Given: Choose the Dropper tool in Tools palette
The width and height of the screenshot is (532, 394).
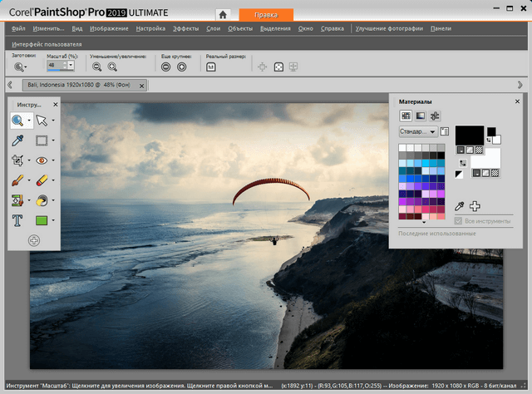Looking at the screenshot, I should (17, 140).
